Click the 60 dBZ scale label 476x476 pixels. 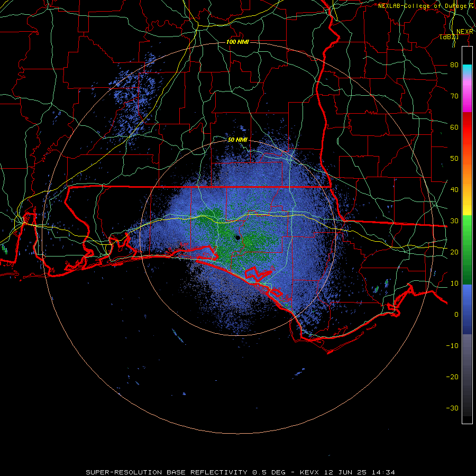tap(454, 127)
